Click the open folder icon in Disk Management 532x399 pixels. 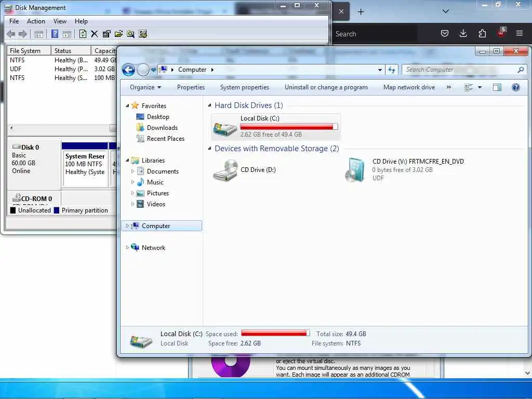click(x=118, y=34)
